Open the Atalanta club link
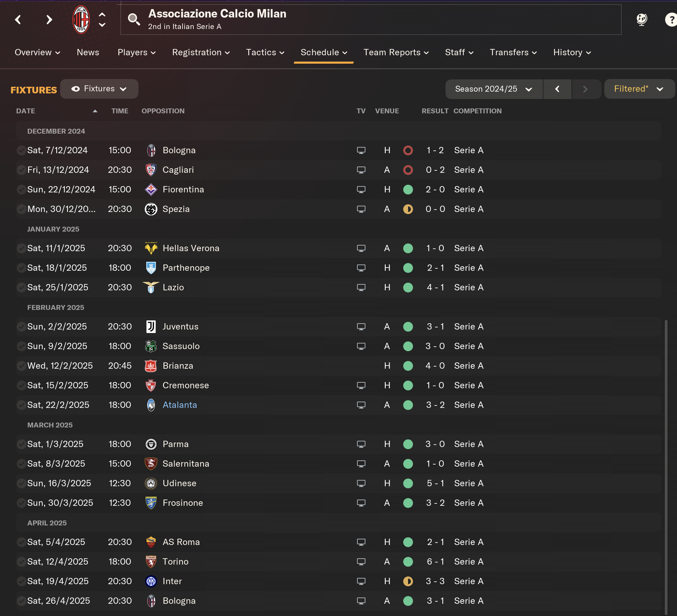 click(x=180, y=405)
